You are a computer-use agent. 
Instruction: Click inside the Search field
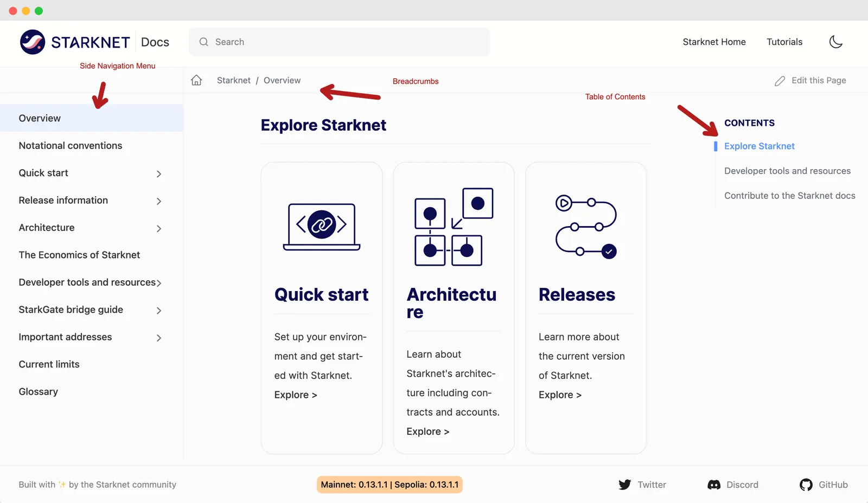(x=339, y=42)
